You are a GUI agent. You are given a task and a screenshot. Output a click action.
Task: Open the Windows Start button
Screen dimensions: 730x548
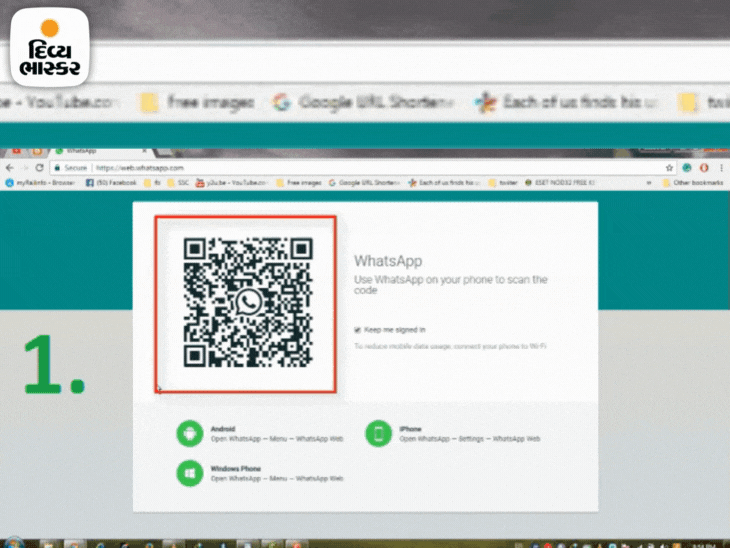(x=13, y=543)
